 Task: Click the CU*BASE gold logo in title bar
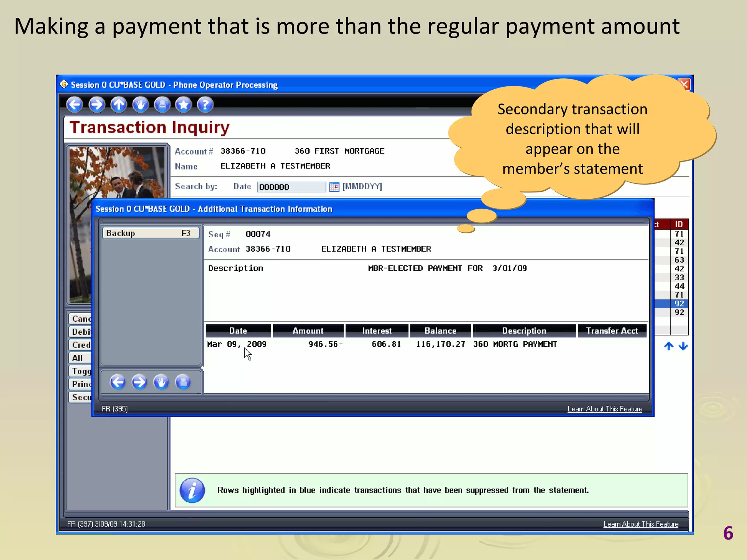tap(64, 84)
